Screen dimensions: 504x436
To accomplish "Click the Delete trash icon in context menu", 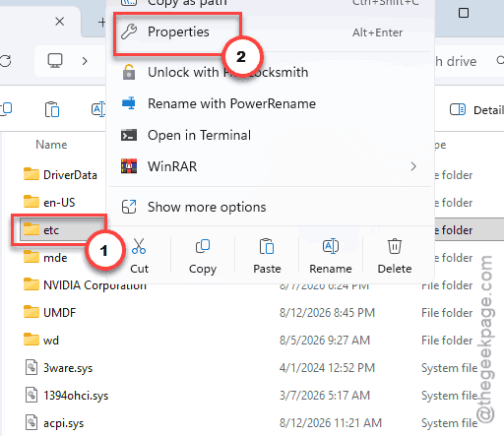I will click(395, 246).
